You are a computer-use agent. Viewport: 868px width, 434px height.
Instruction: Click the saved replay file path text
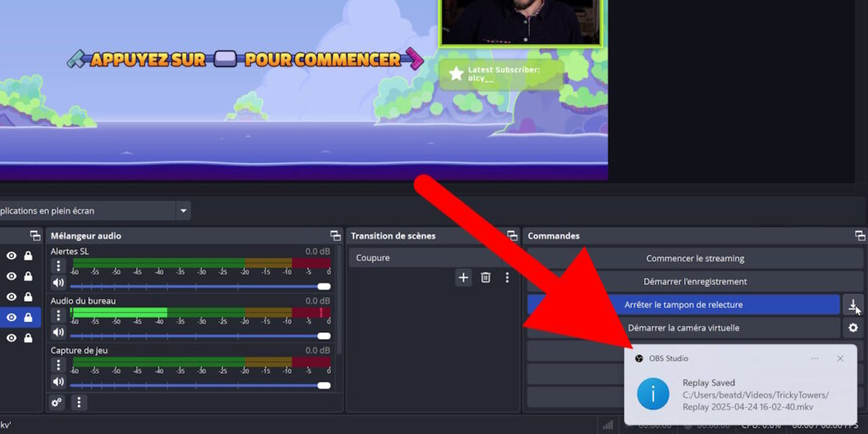tap(755, 401)
